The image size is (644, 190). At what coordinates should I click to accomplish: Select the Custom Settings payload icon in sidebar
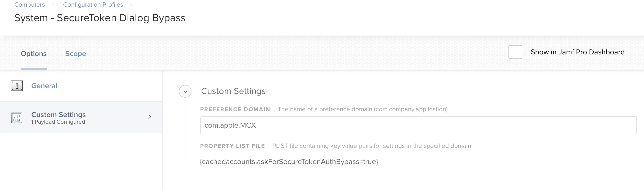coord(17,118)
